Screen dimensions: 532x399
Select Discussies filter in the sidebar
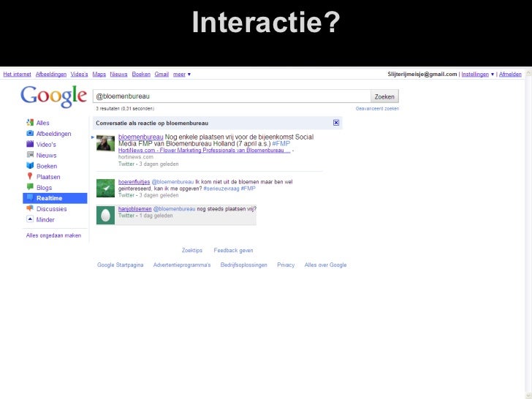52,209
